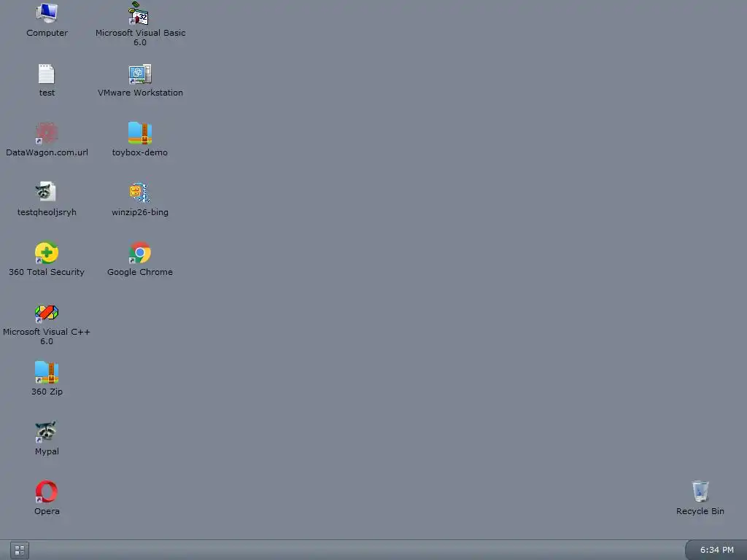Click the "Opera" label text

click(47, 511)
